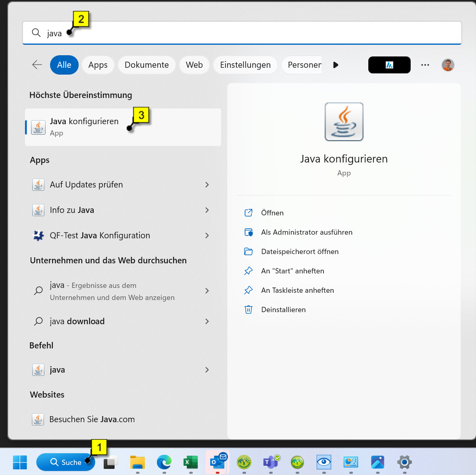Select the Einstellungen filter tab
Image resolution: width=476 pixels, height=475 pixels.
[x=245, y=65]
